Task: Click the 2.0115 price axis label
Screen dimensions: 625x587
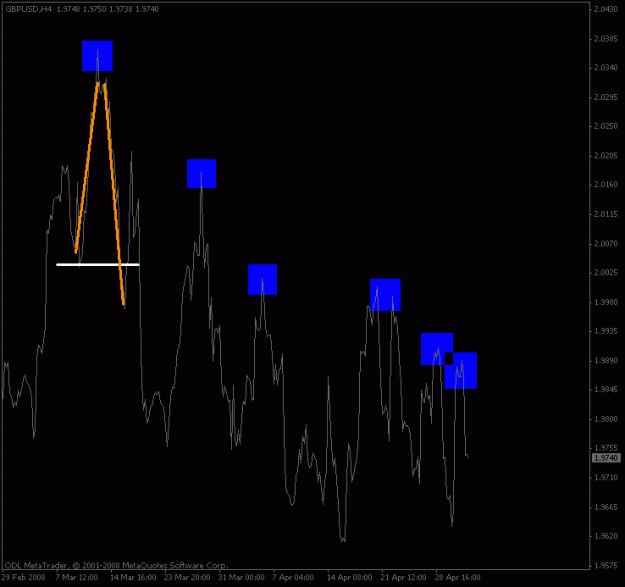Action: (605, 214)
